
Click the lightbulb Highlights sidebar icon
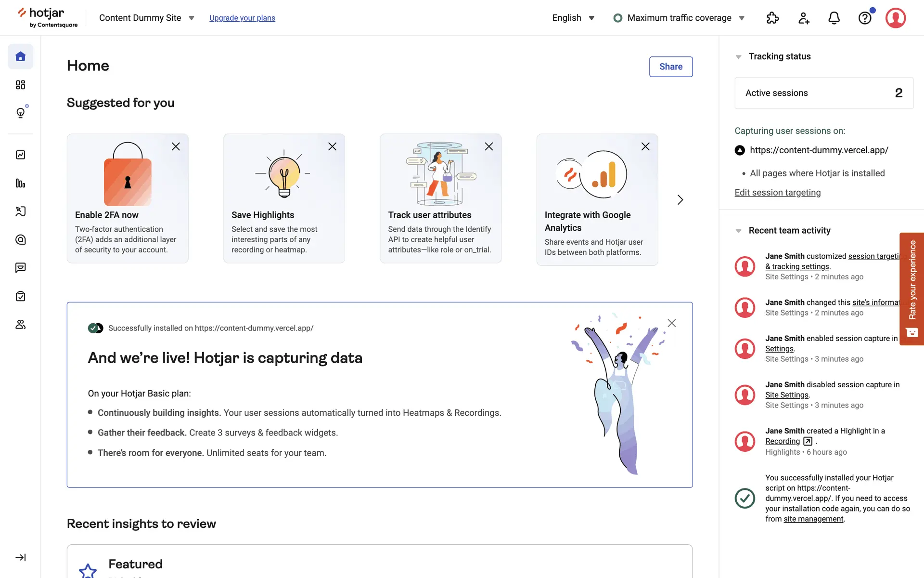tap(20, 113)
